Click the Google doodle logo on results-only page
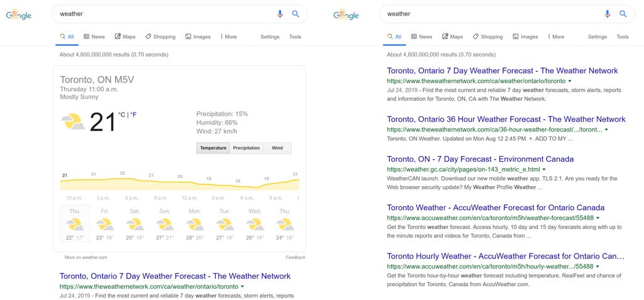Viewport: 644px width, 300px height. pyautogui.click(x=346, y=15)
